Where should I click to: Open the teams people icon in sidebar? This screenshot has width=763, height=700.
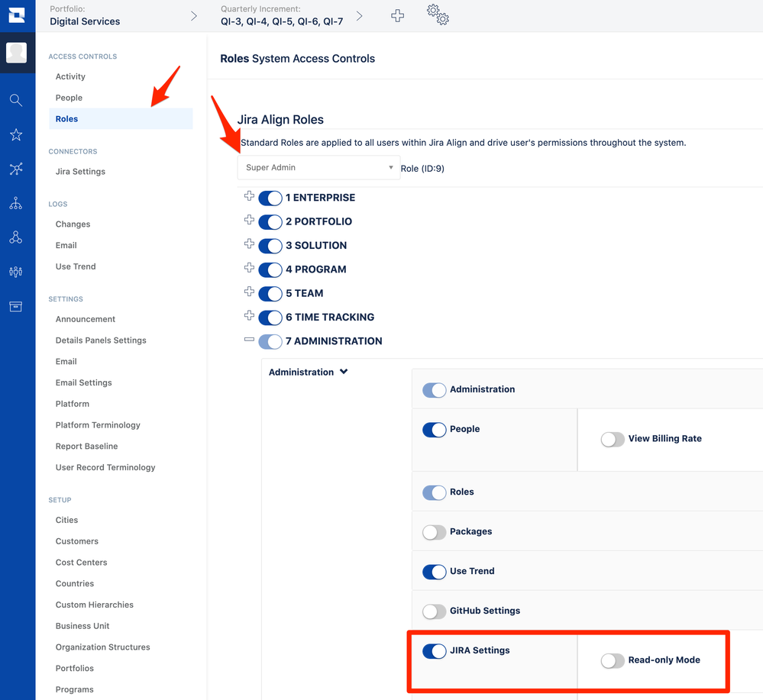pyautogui.click(x=16, y=272)
